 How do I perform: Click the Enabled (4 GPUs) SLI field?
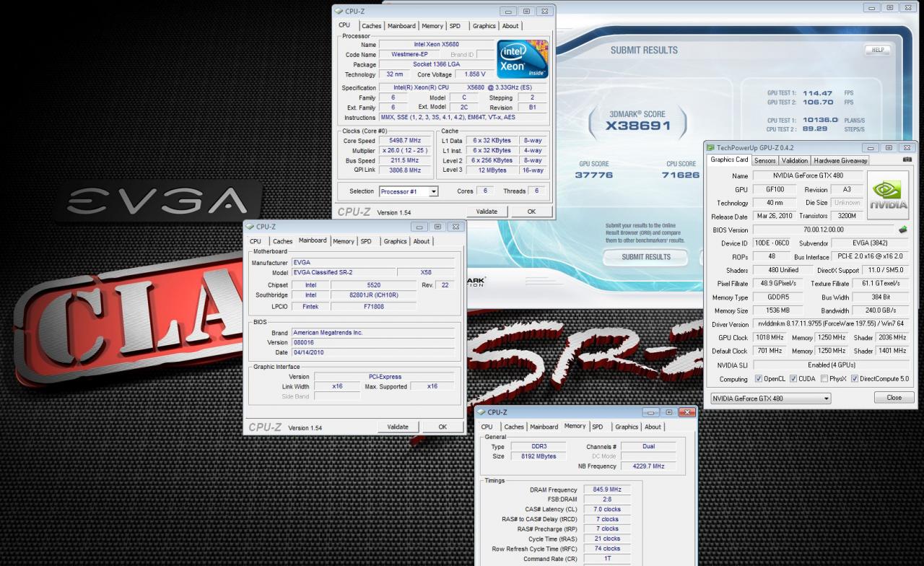(831, 365)
